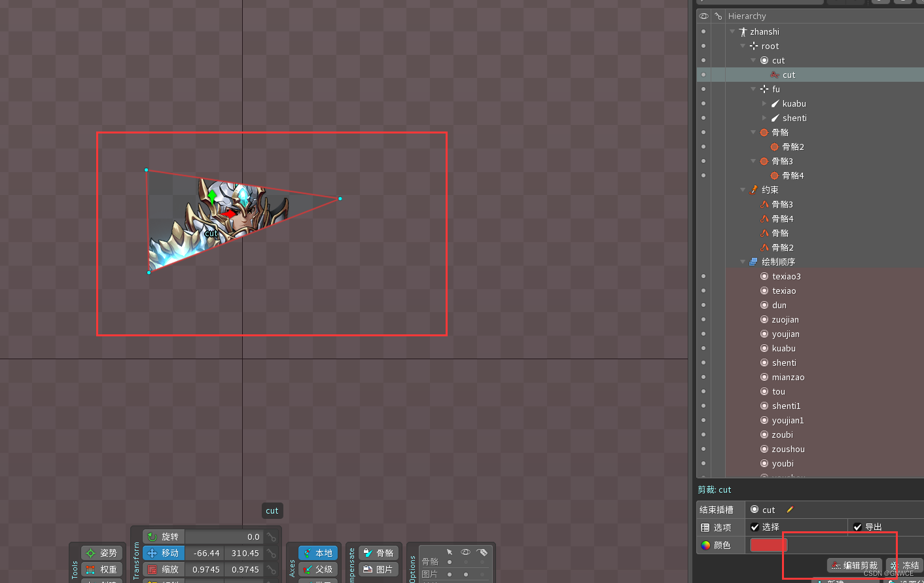The width and height of the screenshot is (924, 583).
Task: Select the youjian1 slot in draw order
Action: pos(787,420)
